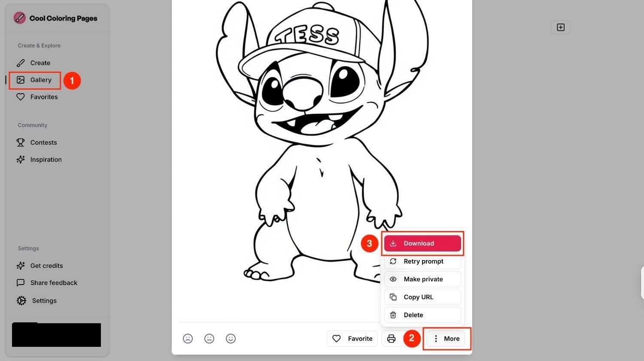Open Contests from the sidebar
This screenshot has width=644, height=361.
(x=36, y=143)
